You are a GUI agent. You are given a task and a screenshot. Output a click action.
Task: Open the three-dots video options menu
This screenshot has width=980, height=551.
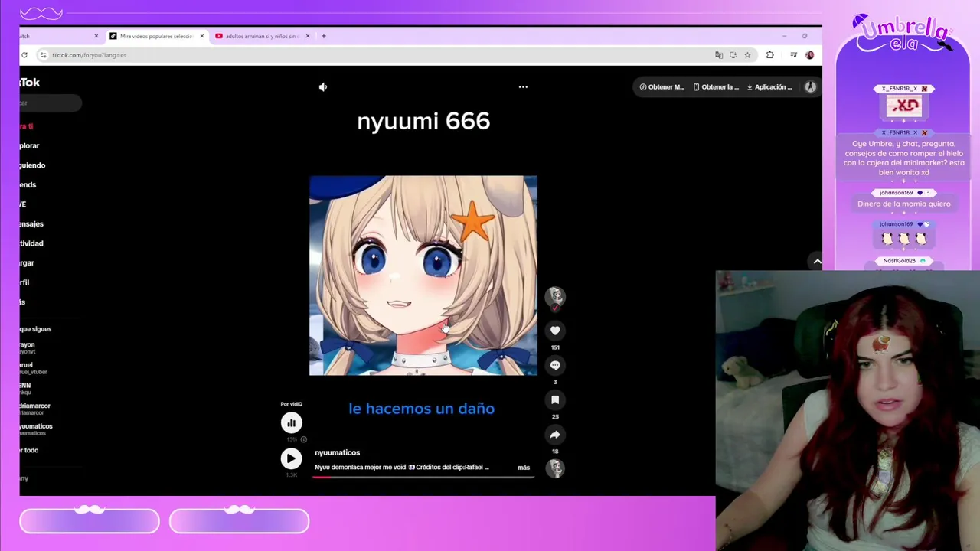click(x=523, y=87)
